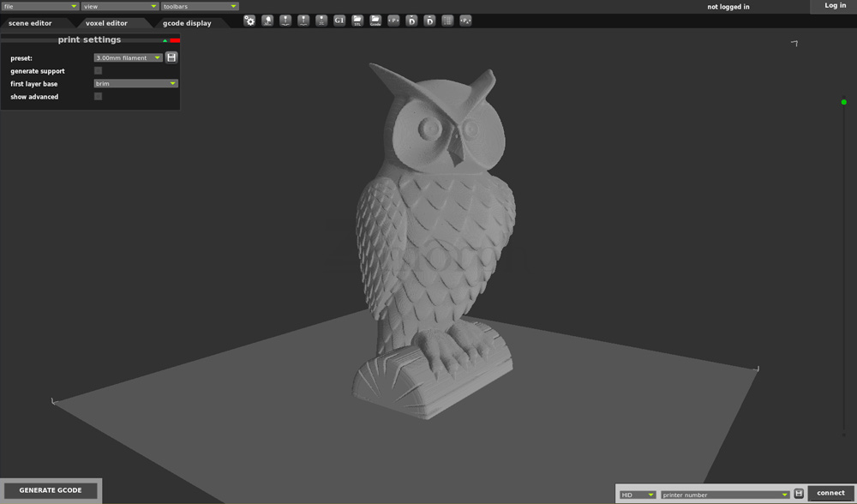Click the red close box on print settings

[x=175, y=40]
